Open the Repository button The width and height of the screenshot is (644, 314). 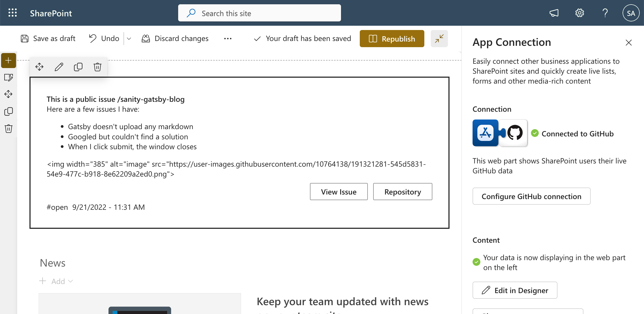403,192
